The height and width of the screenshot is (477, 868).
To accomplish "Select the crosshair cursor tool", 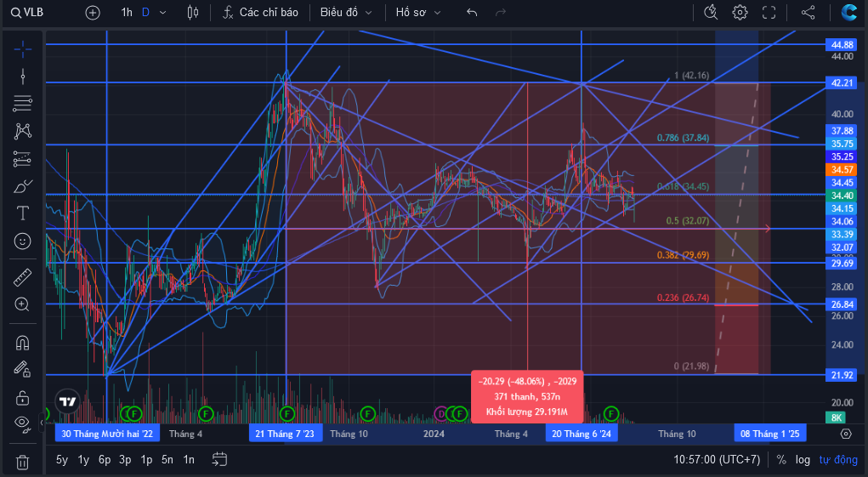I will [23, 49].
